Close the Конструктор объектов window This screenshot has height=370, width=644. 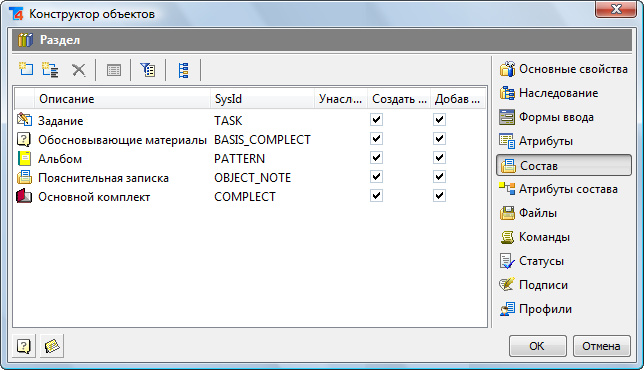click(x=616, y=9)
